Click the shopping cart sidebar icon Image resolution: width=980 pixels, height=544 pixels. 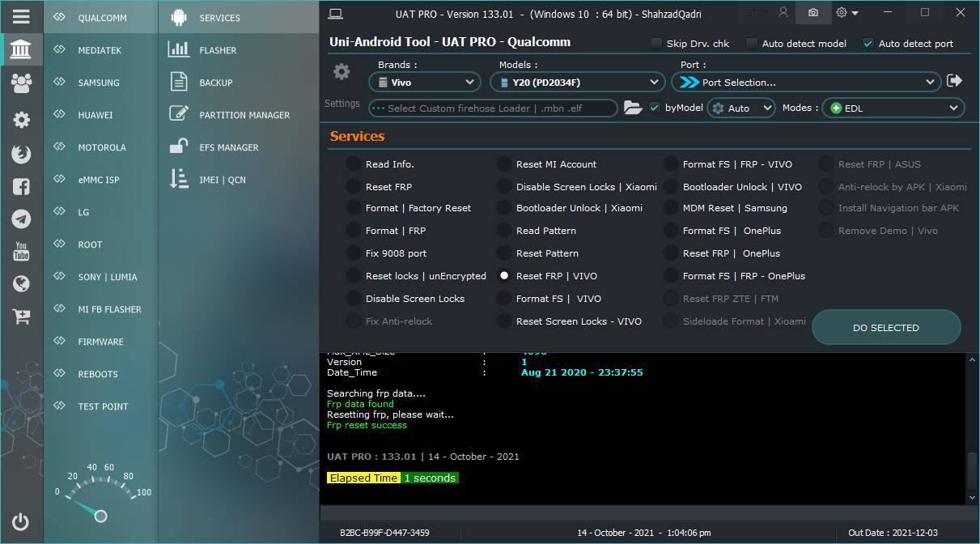21,317
